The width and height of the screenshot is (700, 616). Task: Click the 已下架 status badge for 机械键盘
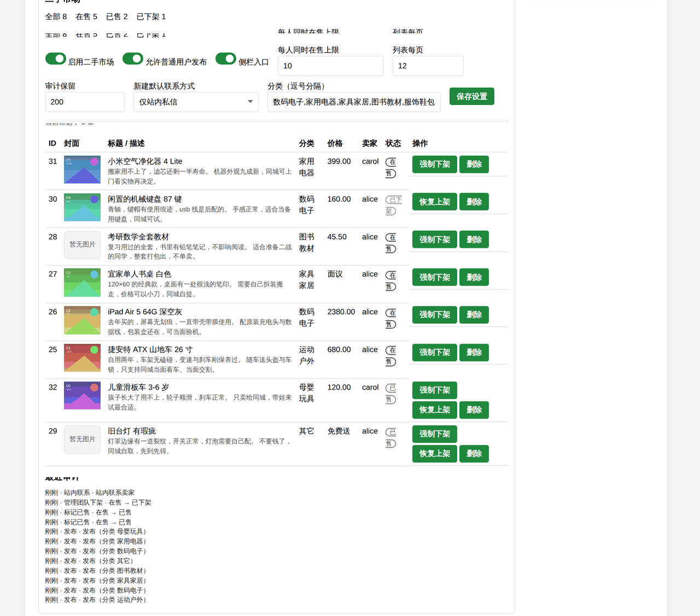tap(393, 205)
